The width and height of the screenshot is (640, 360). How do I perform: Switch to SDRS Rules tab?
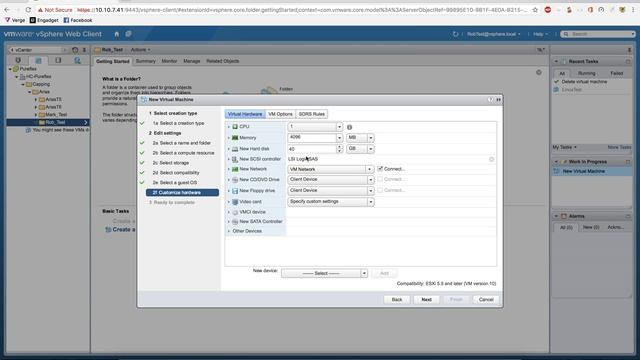tap(311, 114)
